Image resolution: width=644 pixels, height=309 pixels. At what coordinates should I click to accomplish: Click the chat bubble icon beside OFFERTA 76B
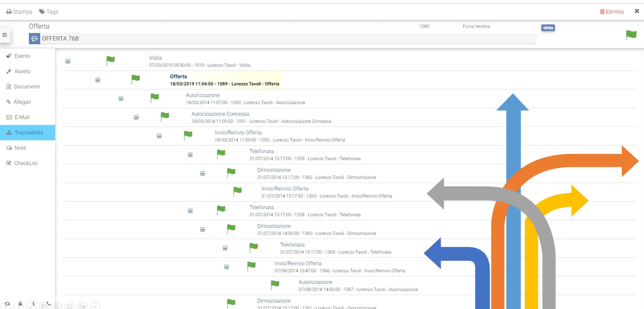(x=34, y=39)
